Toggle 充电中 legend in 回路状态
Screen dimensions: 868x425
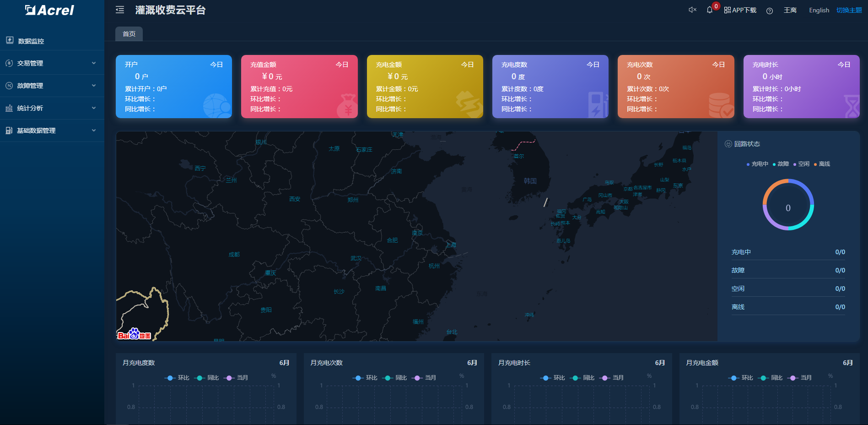click(757, 164)
